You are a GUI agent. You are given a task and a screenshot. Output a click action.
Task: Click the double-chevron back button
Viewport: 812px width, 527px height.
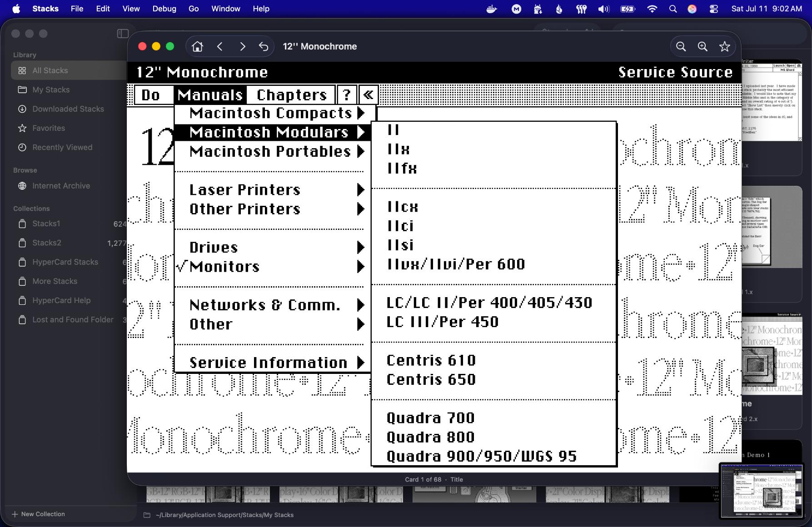pos(369,95)
